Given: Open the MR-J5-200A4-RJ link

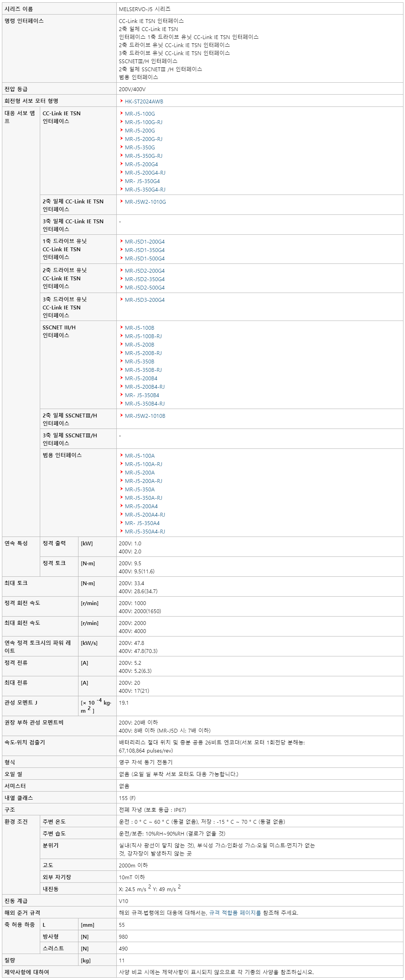Looking at the screenshot, I should [145, 515].
